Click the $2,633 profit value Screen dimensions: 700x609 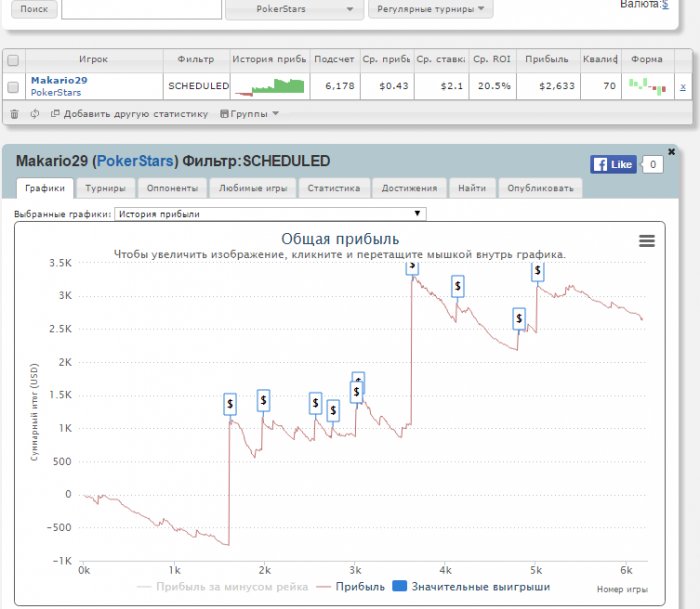pyautogui.click(x=557, y=86)
